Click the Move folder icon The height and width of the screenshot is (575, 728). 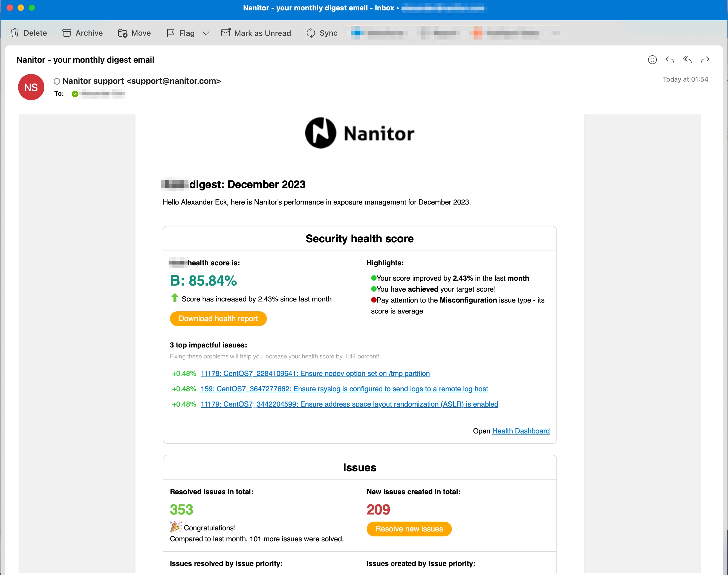coord(123,33)
